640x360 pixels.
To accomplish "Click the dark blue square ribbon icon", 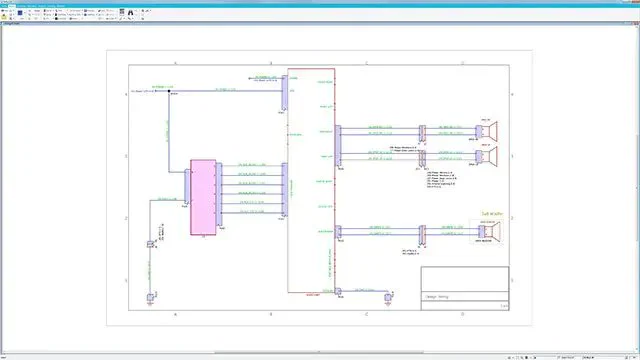I will [20, 13].
